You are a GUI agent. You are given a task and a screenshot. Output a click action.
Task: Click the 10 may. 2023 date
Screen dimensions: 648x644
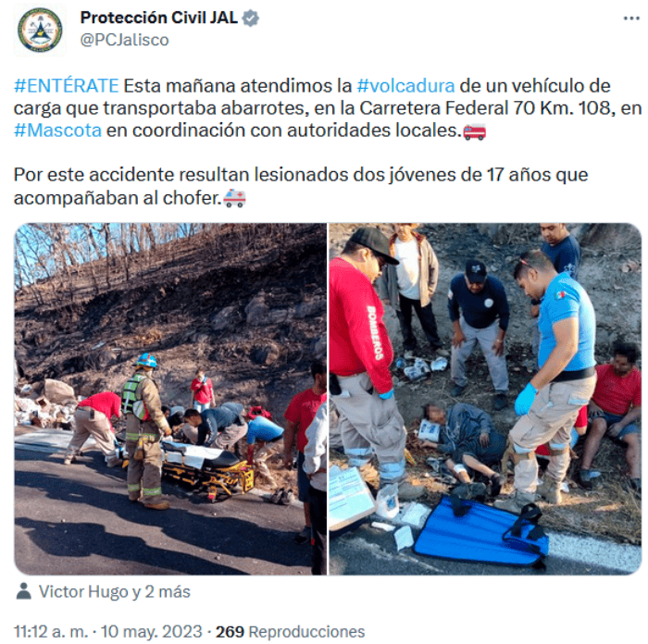[151, 632]
